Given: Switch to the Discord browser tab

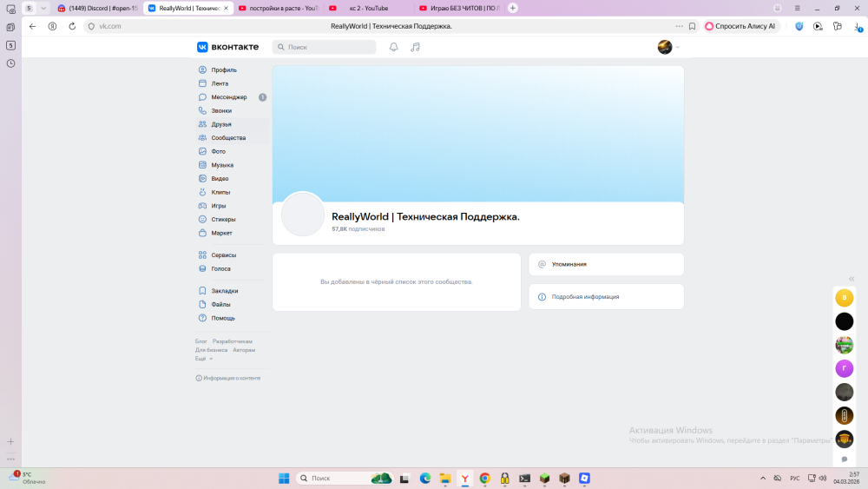Looking at the screenshot, I should (x=98, y=9).
